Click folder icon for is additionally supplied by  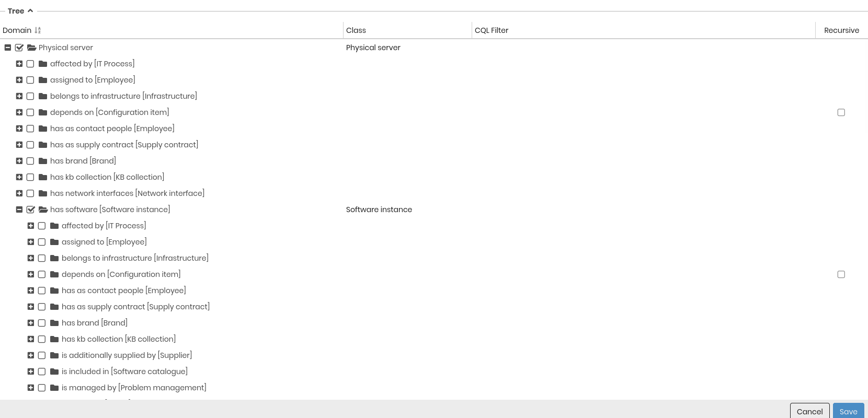54,355
